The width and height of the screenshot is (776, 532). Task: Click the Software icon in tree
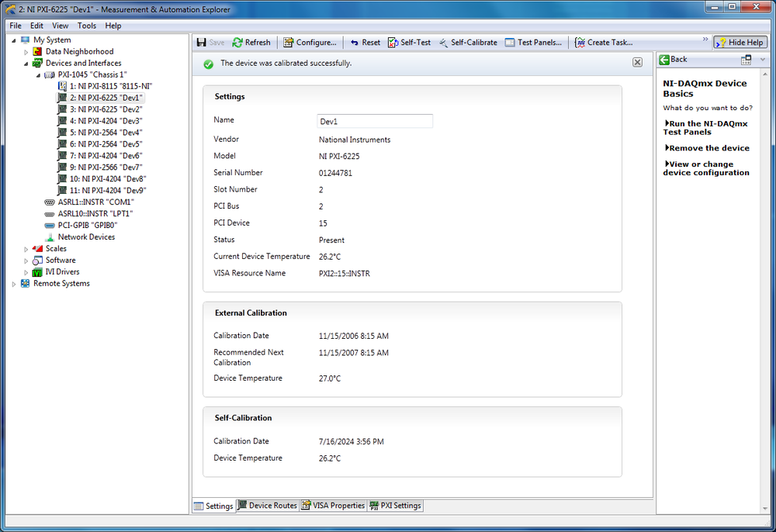tap(37, 260)
